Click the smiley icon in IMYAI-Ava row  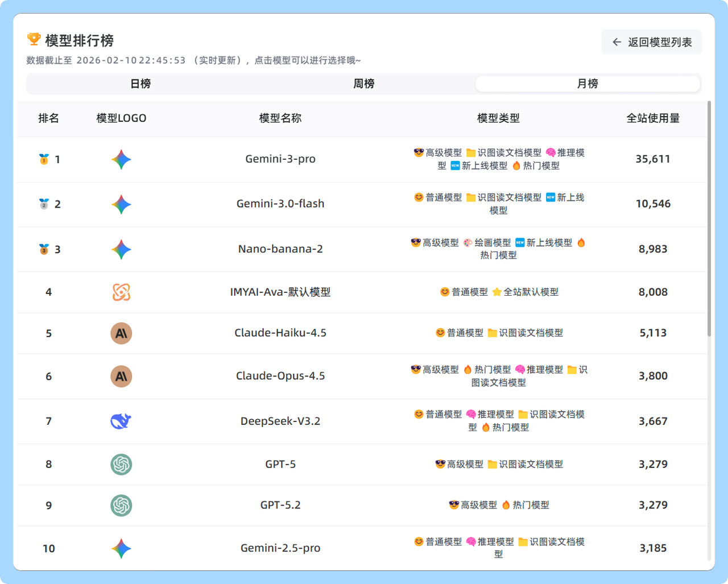point(445,292)
